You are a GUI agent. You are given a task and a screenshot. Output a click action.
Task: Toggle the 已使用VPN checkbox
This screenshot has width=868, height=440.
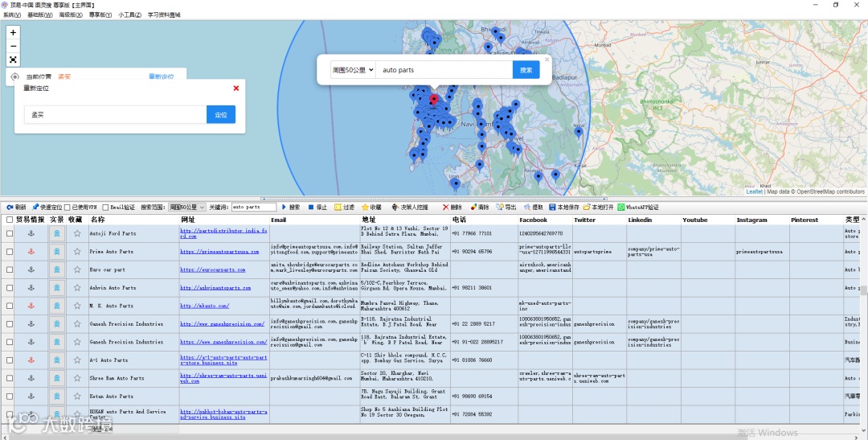[67, 208]
